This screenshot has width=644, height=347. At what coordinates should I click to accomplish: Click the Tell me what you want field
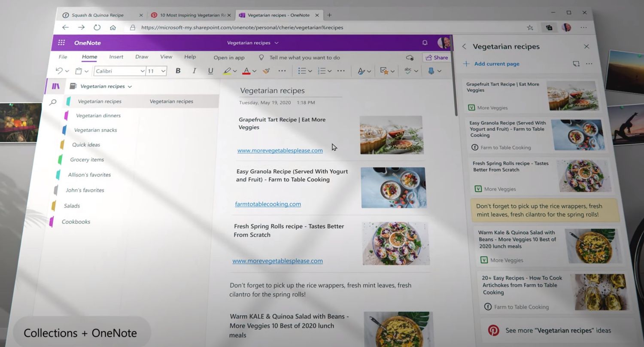point(305,58)
